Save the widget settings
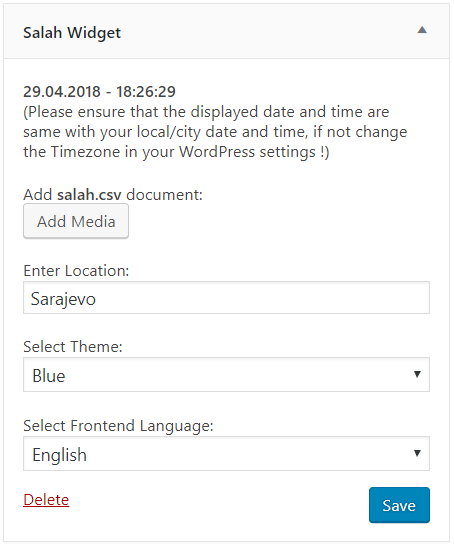454x546 pixels. coord(399,505)
